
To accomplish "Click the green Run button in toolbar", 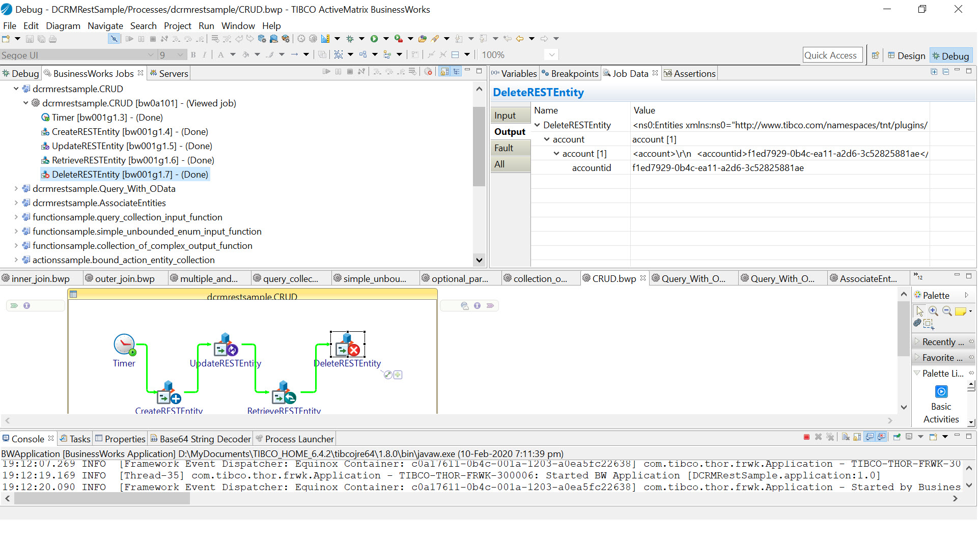I will coord(374,39).
